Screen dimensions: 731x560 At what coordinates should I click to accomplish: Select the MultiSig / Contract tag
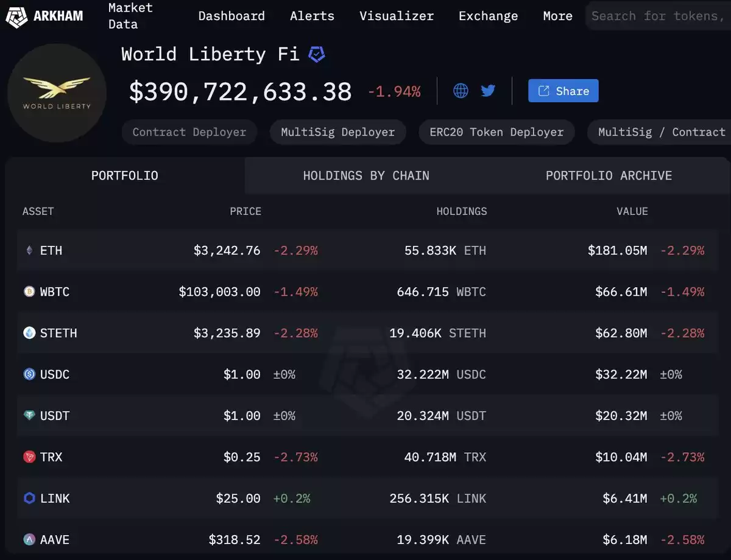[659, 132]
